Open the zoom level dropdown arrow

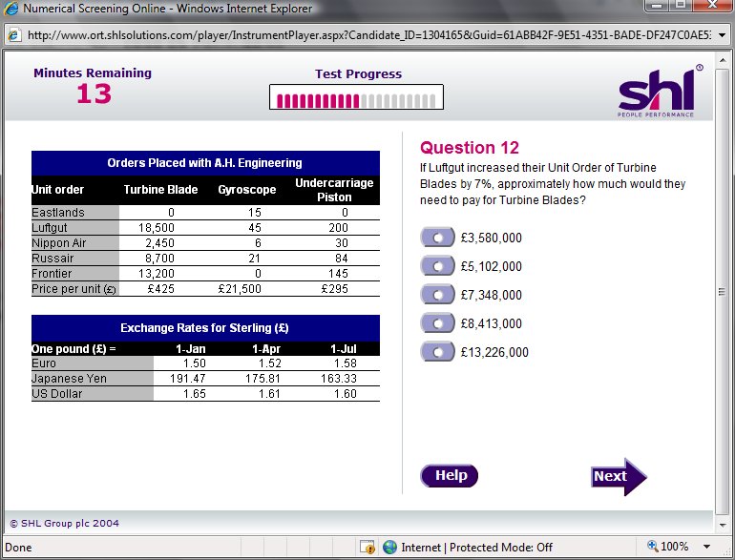pyautogui.click(x=706, y=547)
